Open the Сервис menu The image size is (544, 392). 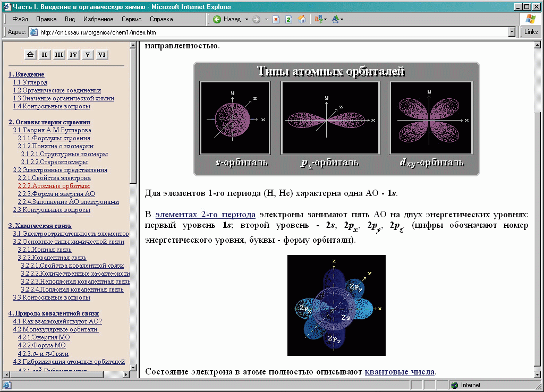[x=131, y=19]
